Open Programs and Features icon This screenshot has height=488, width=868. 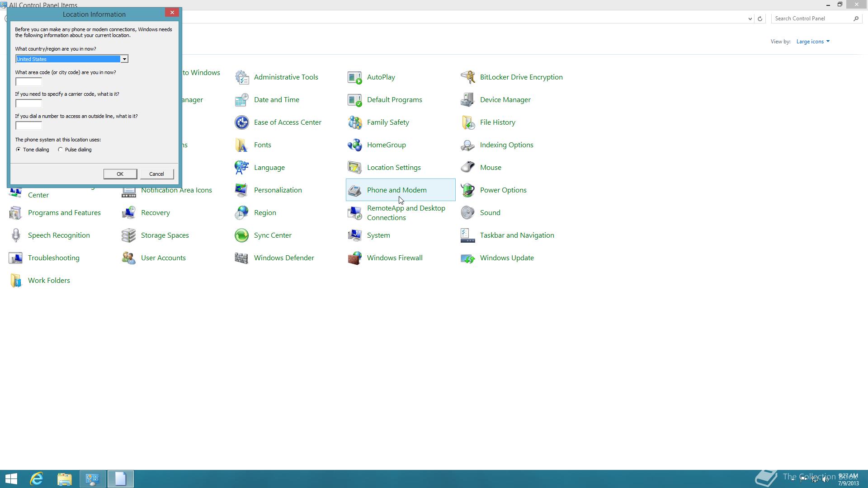(16, 213)
